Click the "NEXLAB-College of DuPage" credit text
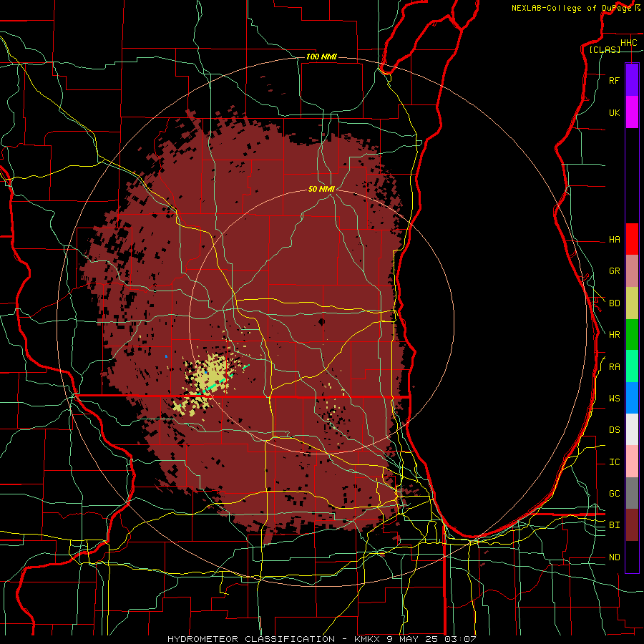This screenshot has width=644, height=644. pyautogui.click(x=571, y=8)
